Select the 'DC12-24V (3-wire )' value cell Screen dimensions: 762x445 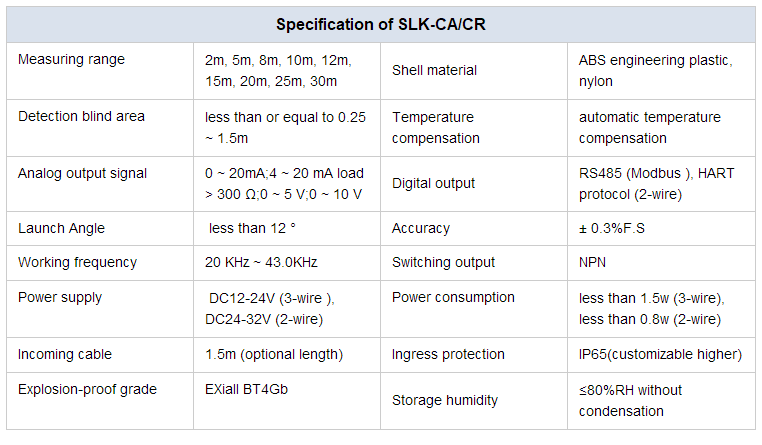[287, 309]
